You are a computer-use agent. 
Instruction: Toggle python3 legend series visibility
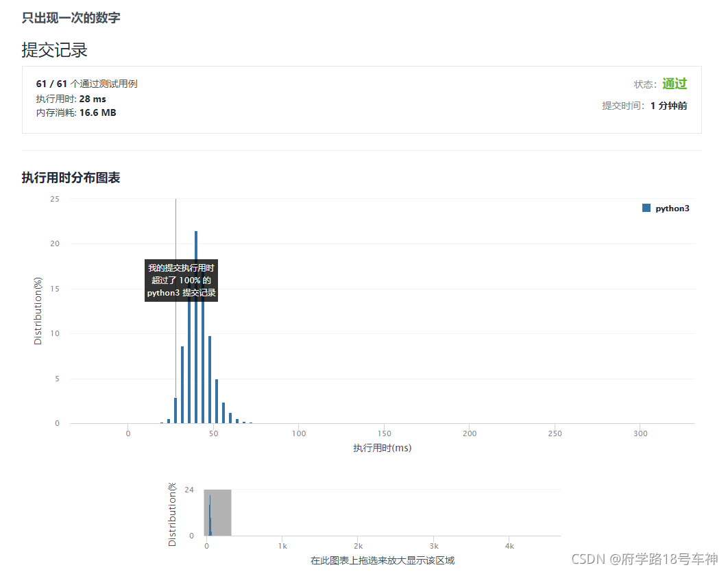666,208
